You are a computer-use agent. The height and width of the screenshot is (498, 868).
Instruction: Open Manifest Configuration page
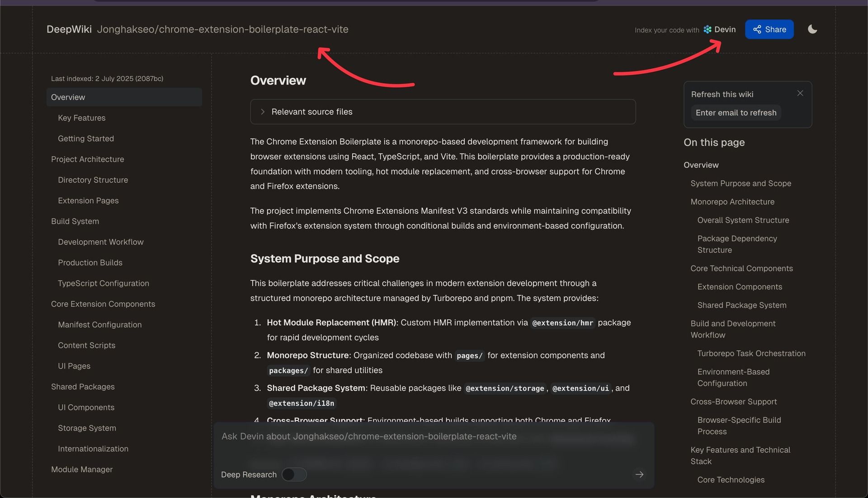pos(99,325)
